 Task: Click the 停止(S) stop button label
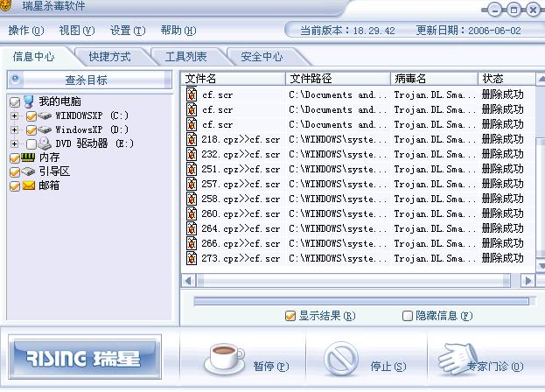tap(388, 366)
